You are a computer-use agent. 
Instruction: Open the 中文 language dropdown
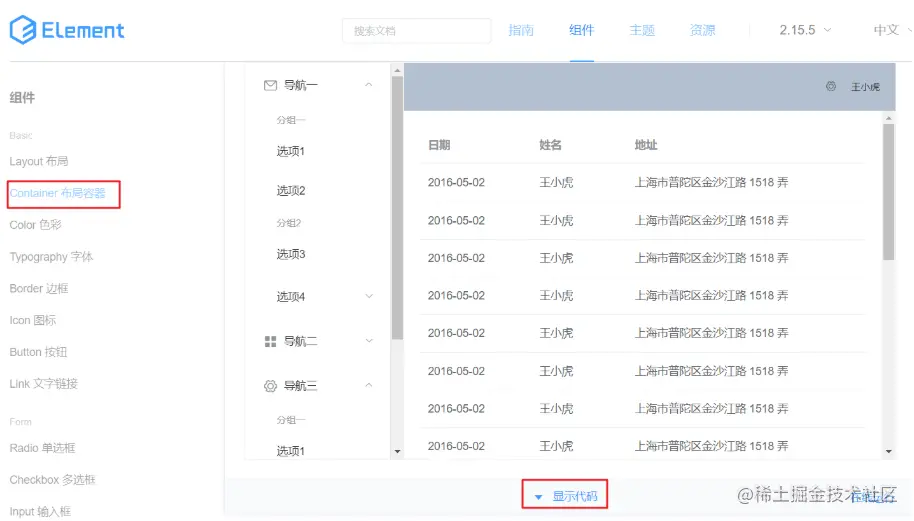(x=892, y=30)
